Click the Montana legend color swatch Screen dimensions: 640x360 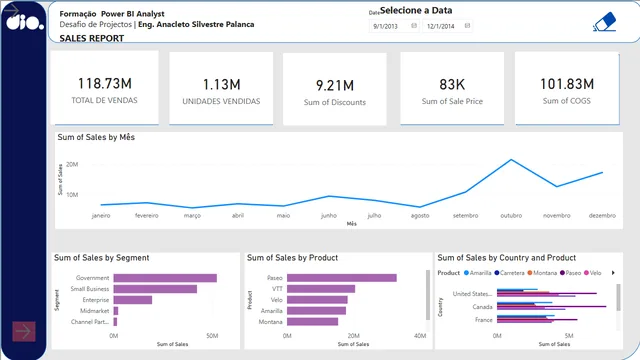point(530,273)
